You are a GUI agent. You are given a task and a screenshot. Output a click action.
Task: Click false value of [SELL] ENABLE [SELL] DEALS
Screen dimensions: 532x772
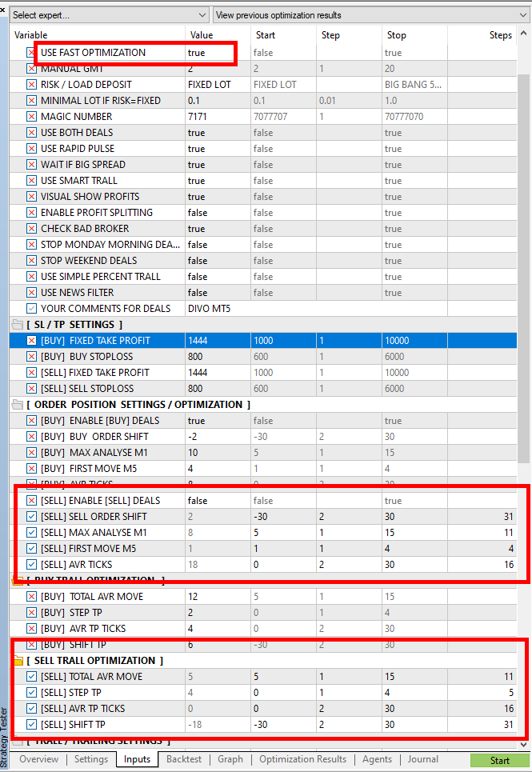pyautogui.click(x=218, y=500)
